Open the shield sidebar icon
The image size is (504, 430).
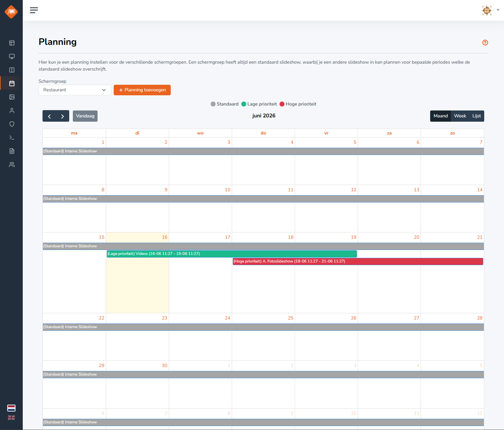tap(12, 124)
